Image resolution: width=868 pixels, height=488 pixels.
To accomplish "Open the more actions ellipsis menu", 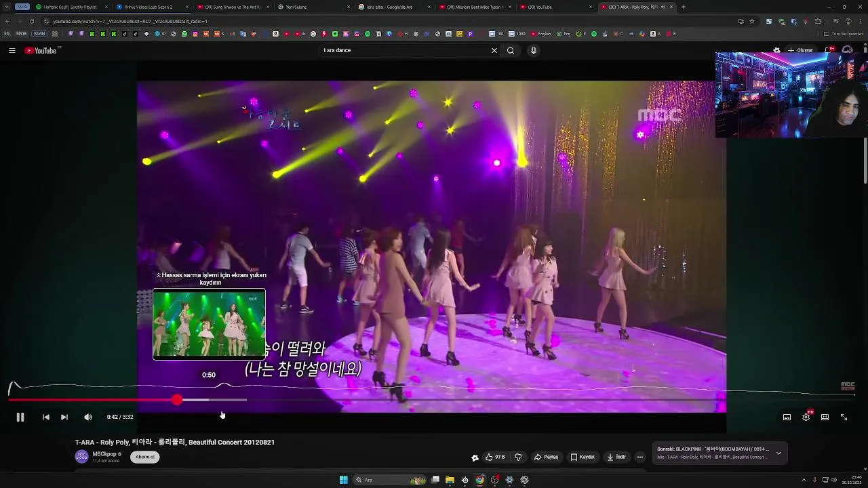I will click(x=639, y=457).
